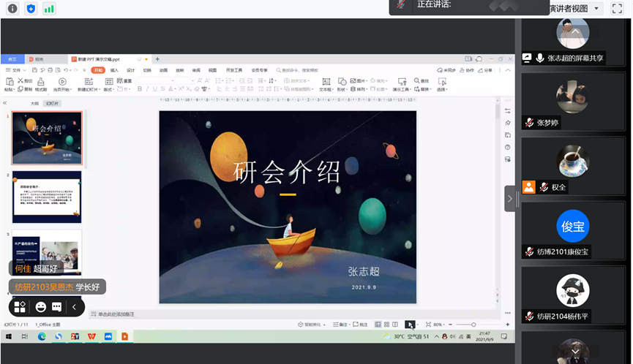Click the save floppy disk icon
The width and height of the screenshot is (633, 364).
pos(34,70)
